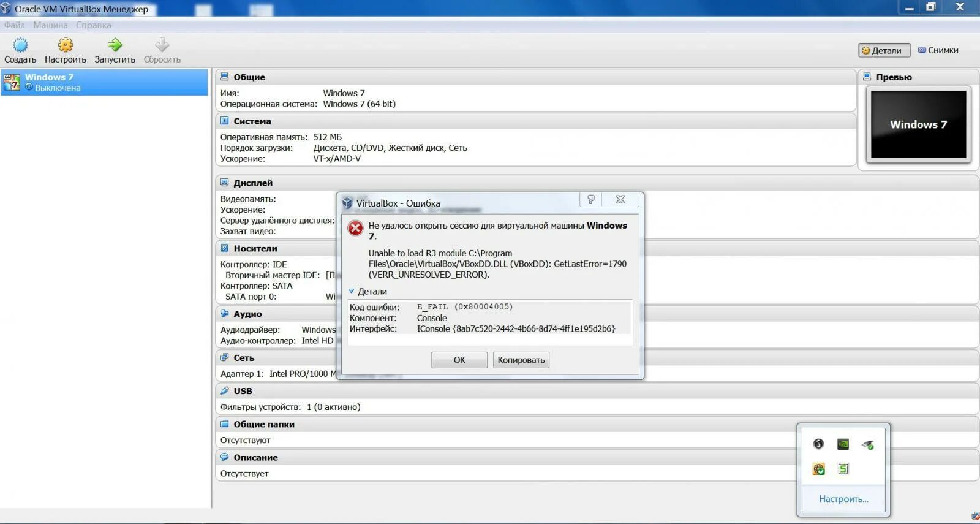The width and height of the screenshot is (980, 524).
Task: Click the USB section icon
Action: pyautogui.click(x=224, y=390)
